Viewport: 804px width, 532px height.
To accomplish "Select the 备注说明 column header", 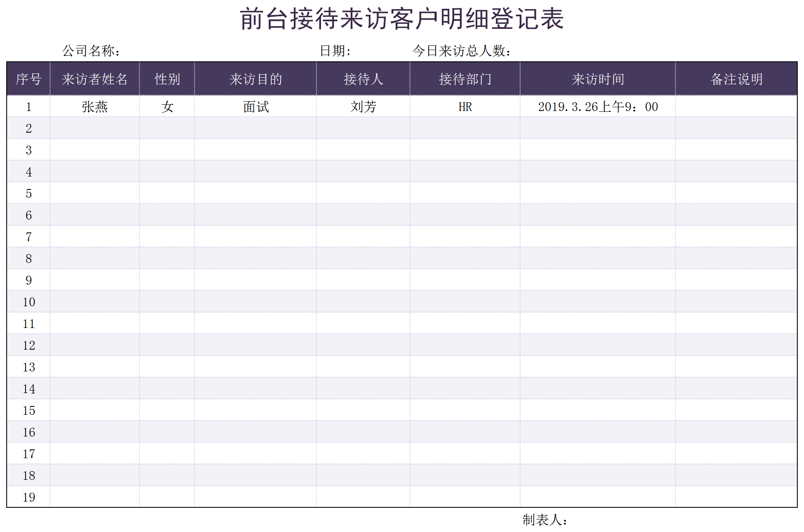I will tap(736, 79).
